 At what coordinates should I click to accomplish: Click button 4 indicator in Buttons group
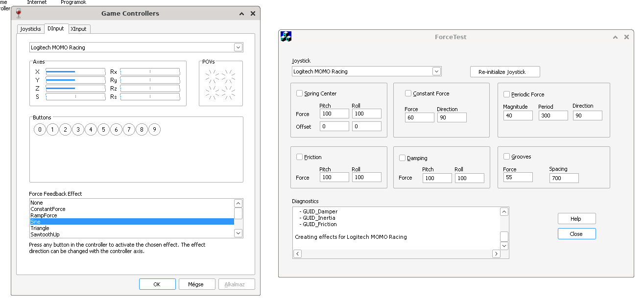point(91,130)
